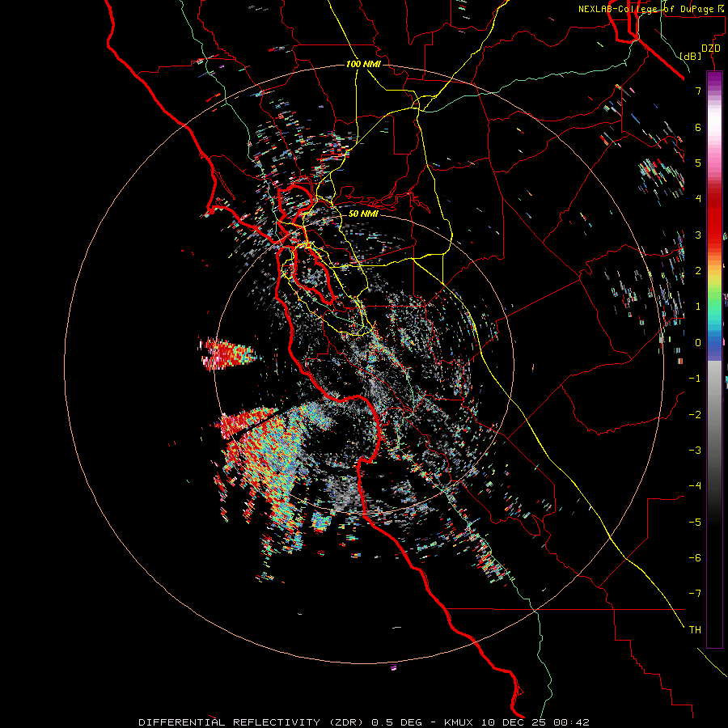728x728 pixels.
Task: Click the "100 NMI" range ring label
Action: point(363,64)
